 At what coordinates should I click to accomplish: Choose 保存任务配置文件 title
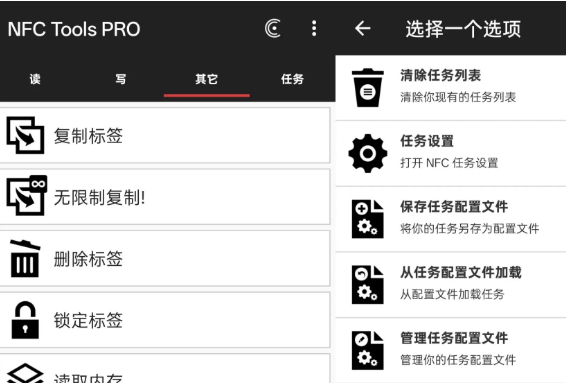pyautogui.click(x=454, y=207)
